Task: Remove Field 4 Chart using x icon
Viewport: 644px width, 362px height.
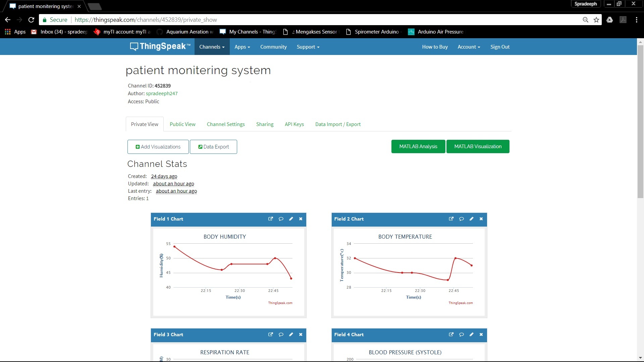Action: pyautogui.click(x=481, y=335)
